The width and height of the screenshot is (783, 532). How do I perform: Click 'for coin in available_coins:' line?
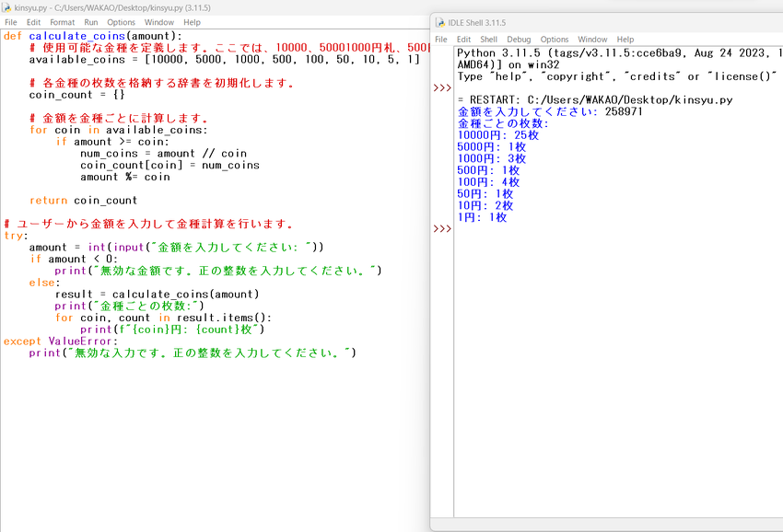(x=118, y=130)
